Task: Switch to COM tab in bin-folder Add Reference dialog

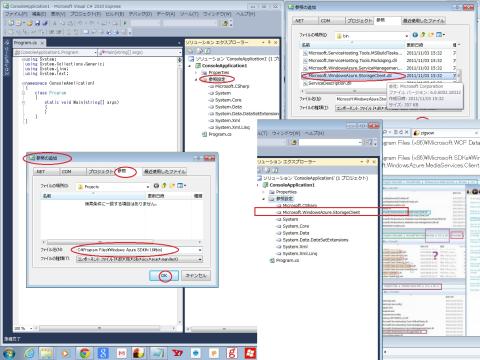Action: (x=331, y=20)
